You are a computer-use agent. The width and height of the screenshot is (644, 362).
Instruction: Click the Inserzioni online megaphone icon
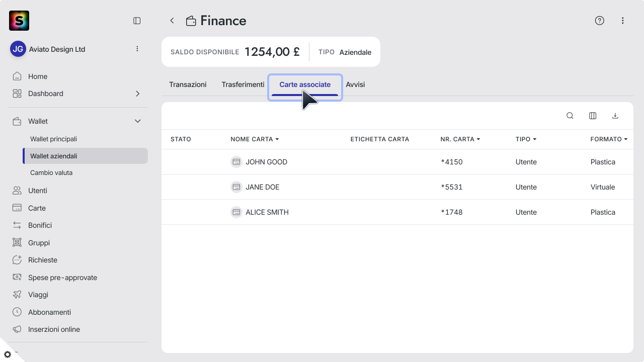tap(17, 329)
